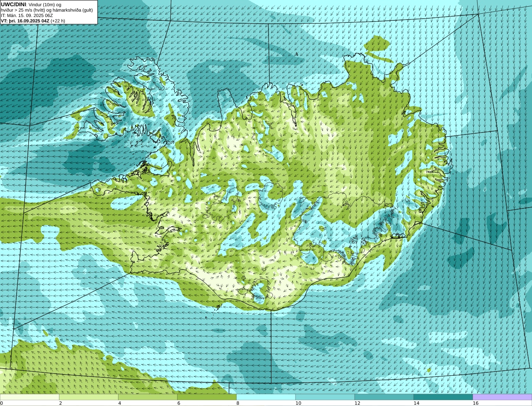Click the '0' scale label
532x406 pixels.
tap(1, 403)
